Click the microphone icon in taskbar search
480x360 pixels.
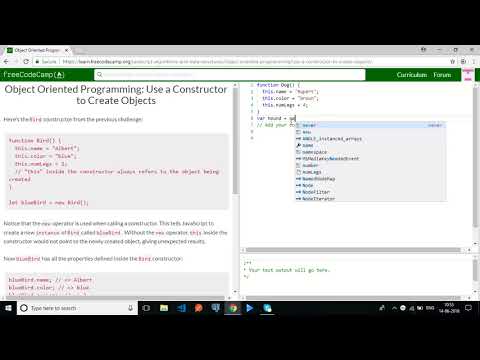tap(130, 308)
